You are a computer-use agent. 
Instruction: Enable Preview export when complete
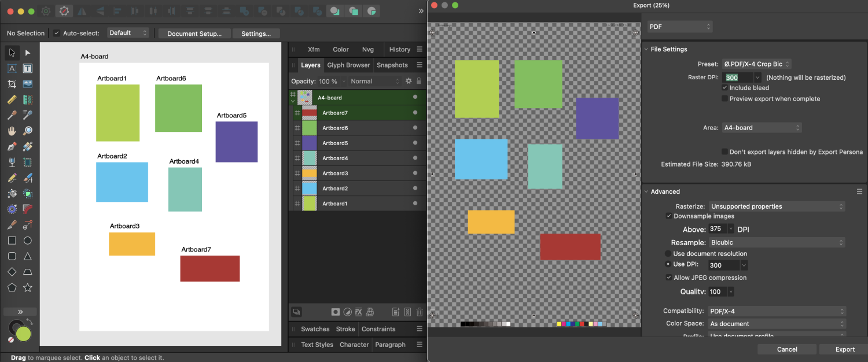click(x=724, y=98)
